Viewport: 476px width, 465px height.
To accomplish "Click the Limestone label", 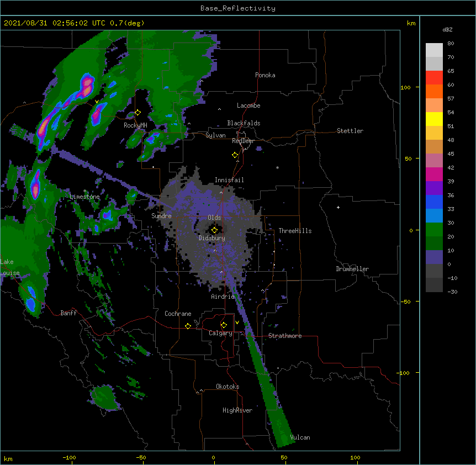I will pyautogui.click(x=84, y=197).
